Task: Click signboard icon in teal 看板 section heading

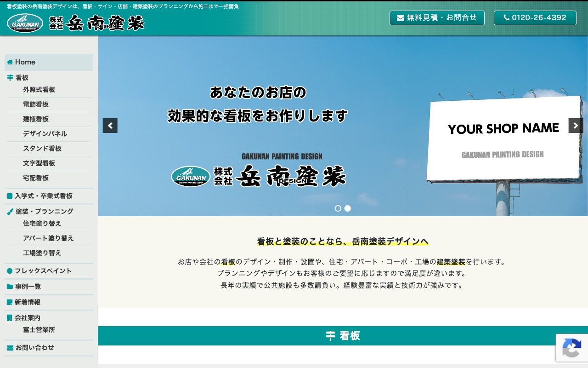Action: [330, 336]
